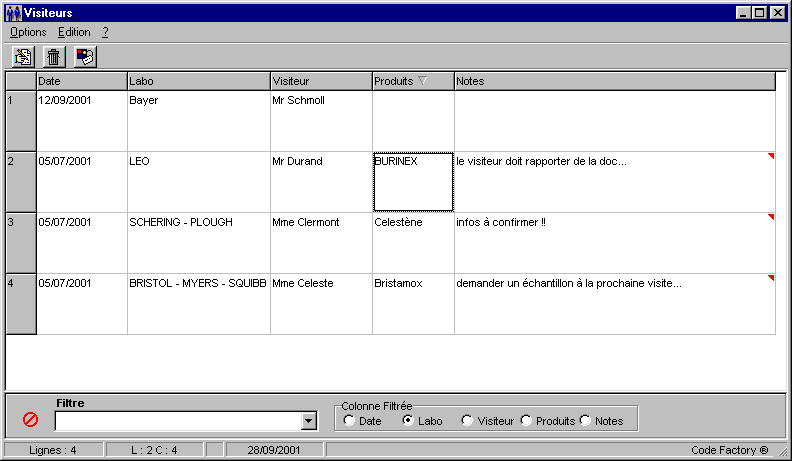Open the ? help menu

tap(105, 32)
